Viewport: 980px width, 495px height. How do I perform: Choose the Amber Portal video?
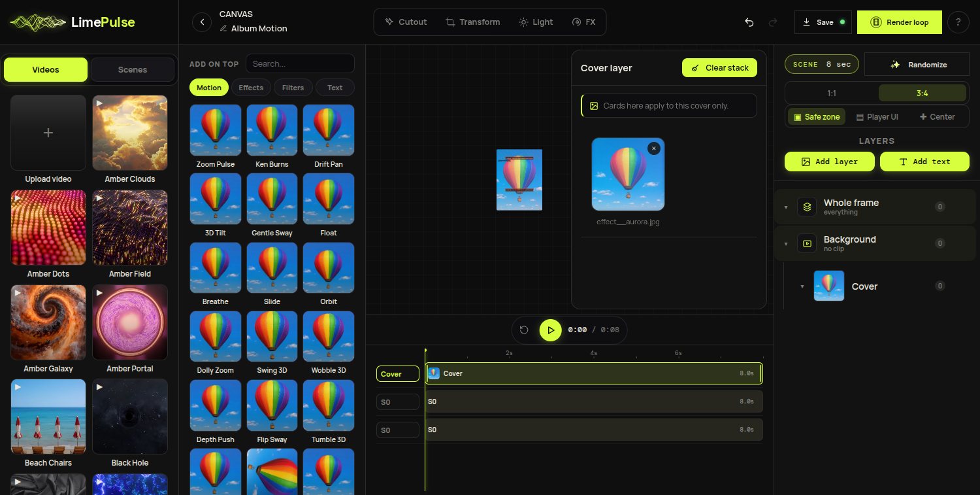[x=130, y=322]
